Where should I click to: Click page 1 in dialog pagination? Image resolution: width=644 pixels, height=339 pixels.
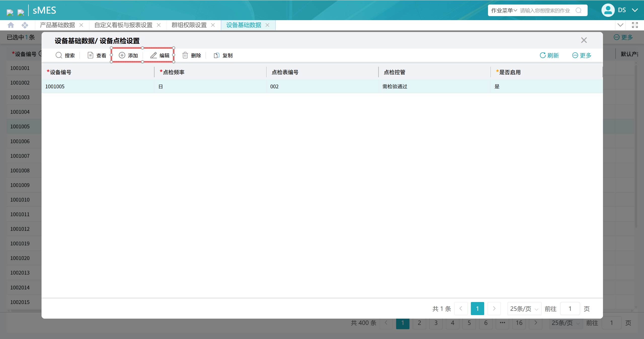[x=477, y=309]
